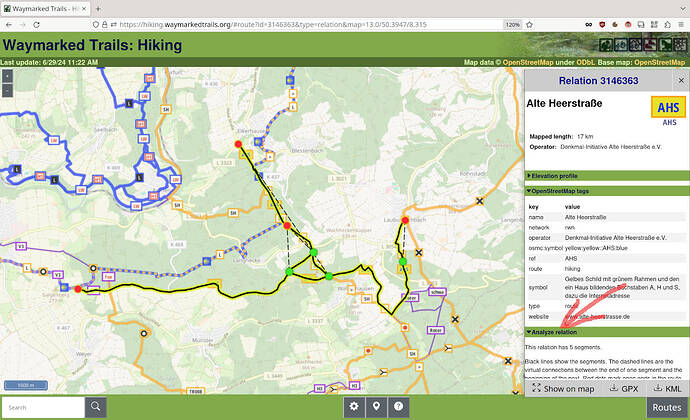690x420 pixels.
Task: Select the Waymarked Trails browser tab
Action: pos(46,8)
